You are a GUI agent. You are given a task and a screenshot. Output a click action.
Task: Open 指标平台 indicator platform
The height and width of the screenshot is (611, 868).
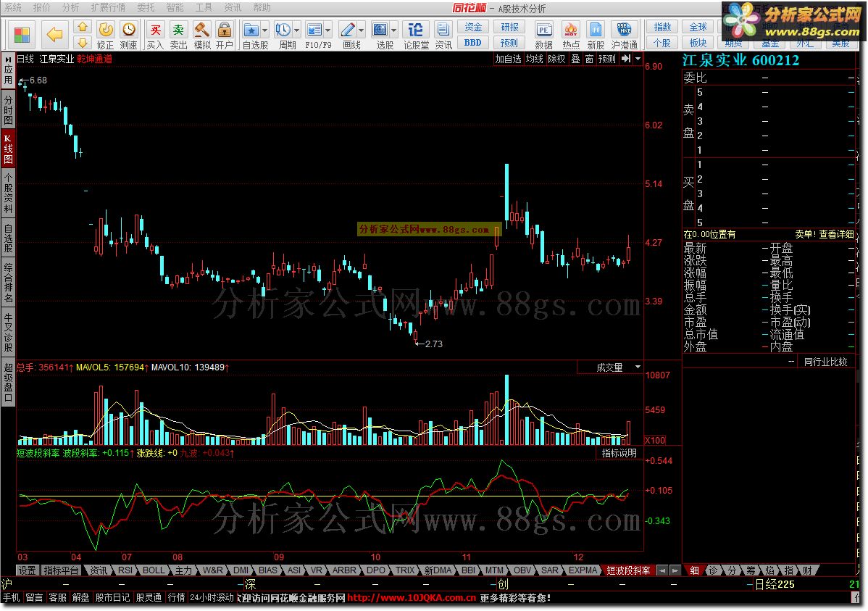click(x=62, y=570)
